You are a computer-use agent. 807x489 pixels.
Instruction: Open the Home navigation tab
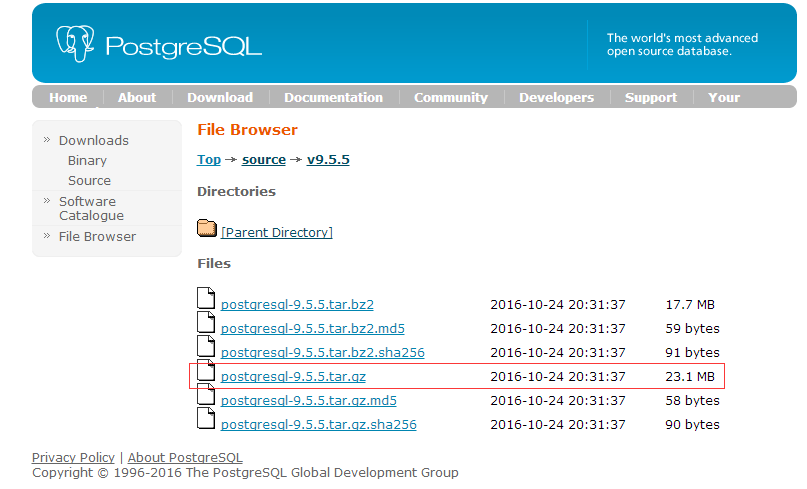68,97
